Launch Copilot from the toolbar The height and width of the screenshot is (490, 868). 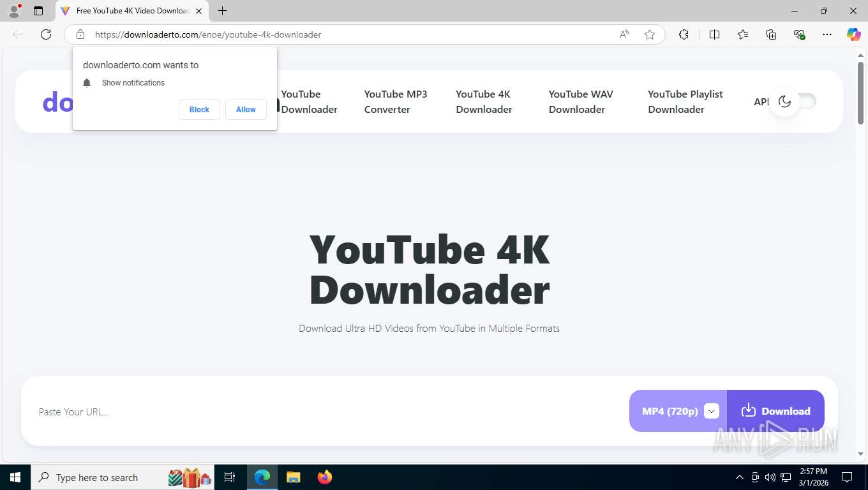tap(853, 34)
